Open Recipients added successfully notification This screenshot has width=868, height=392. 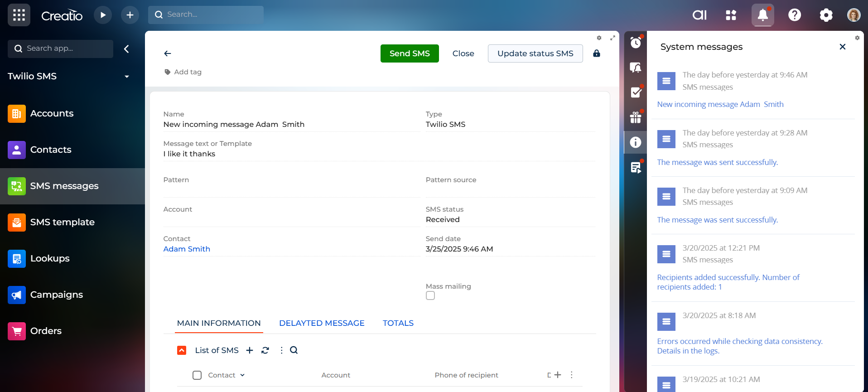(x=728, y=282)
